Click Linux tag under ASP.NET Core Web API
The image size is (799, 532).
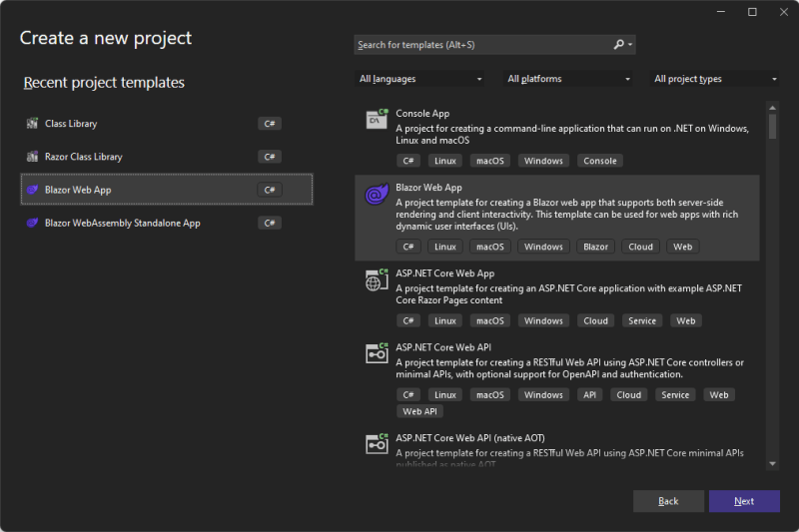click(444, 395)
